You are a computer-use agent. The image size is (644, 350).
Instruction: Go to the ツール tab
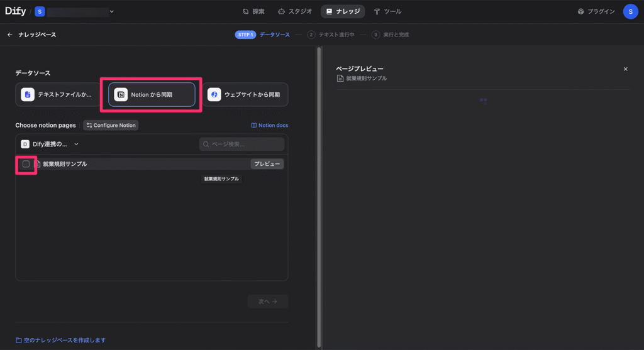[387, 11]
